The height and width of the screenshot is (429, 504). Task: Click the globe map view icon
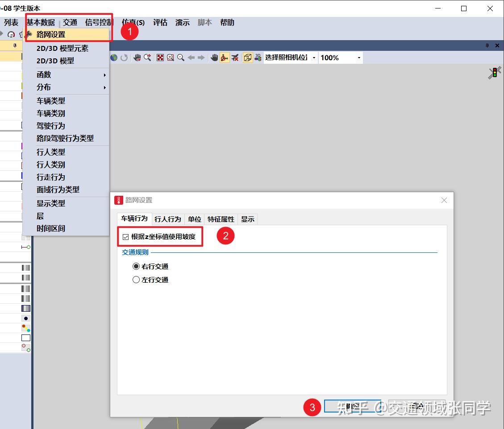113,57
